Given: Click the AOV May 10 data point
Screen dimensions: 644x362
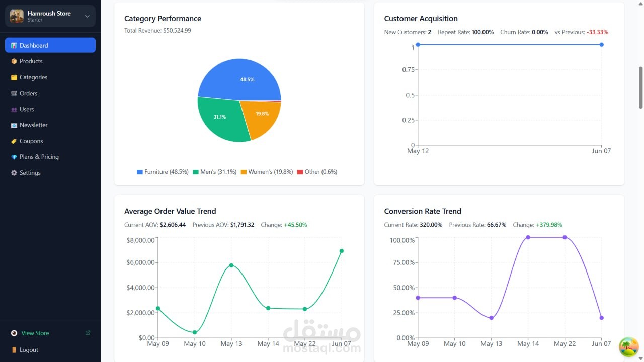Looking at the screenshot, I should (195, 332).
